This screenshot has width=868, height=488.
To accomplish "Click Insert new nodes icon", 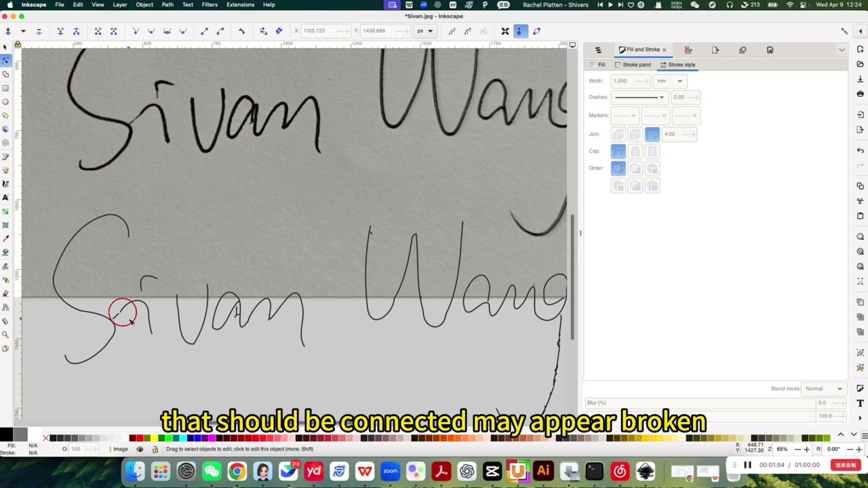I will point(8,31).
